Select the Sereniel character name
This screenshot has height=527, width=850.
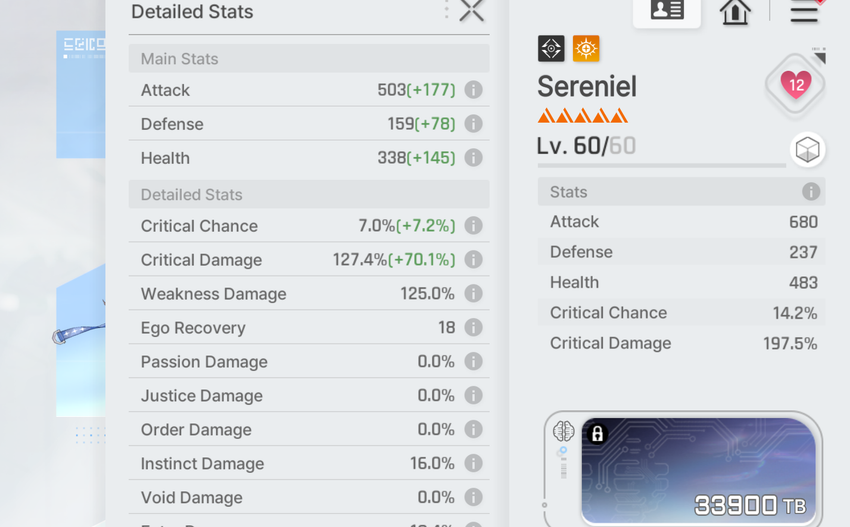pyautogui.click(x=587, y=87)
